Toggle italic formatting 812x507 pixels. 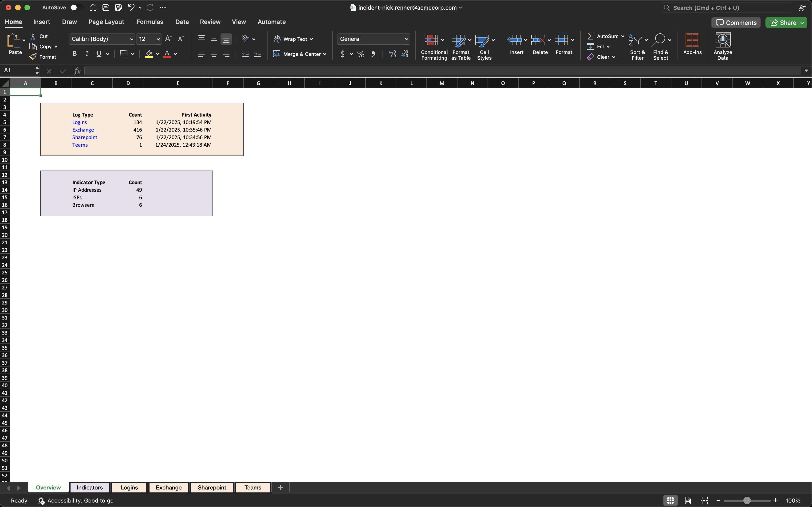pos(87,54)
